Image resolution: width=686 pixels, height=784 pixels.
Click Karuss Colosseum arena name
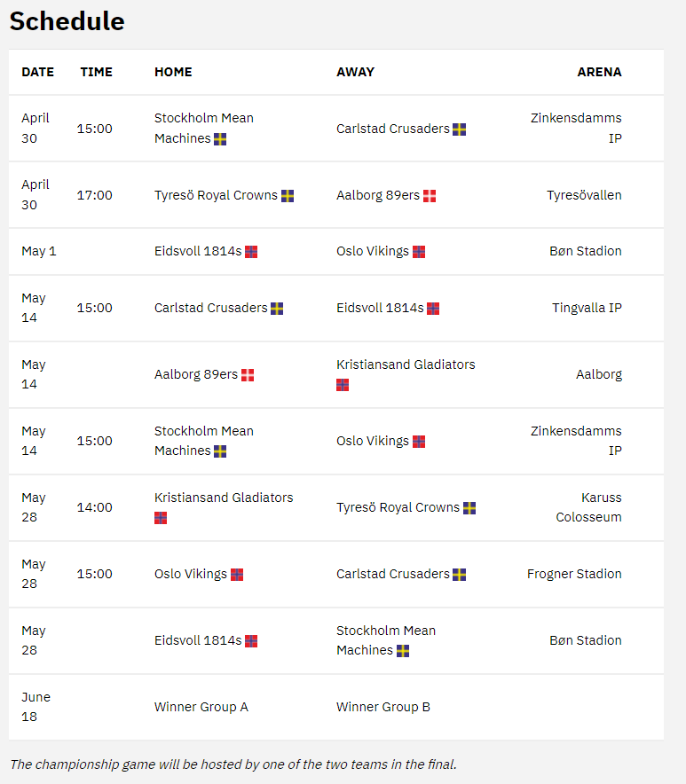pos(589,507)
